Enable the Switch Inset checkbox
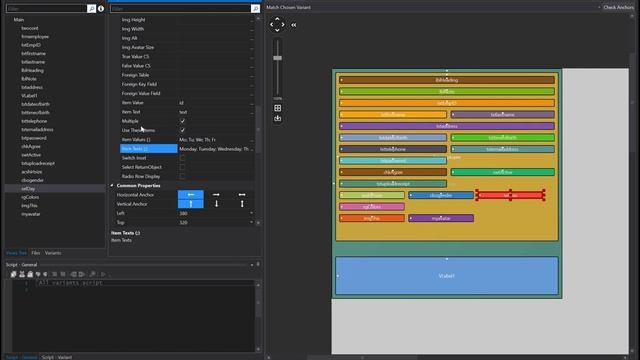The width and height of the screenshot is (640, 360). pos(182,158)
